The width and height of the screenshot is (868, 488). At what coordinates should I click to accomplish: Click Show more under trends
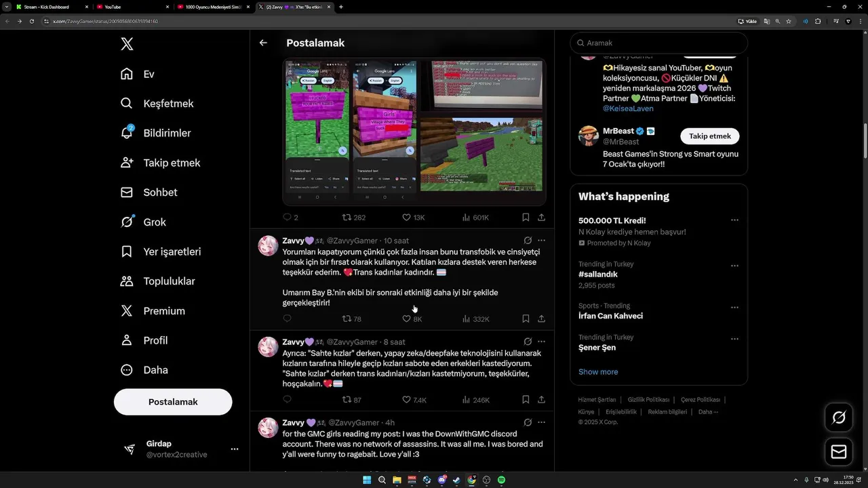tap(598, 371)
